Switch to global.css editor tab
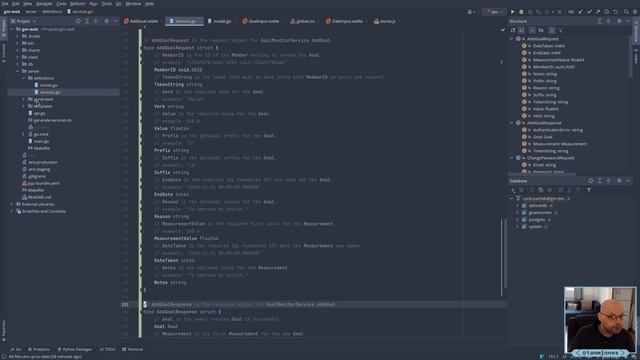The width and height of the screenshot is (640, 360). 303,21
